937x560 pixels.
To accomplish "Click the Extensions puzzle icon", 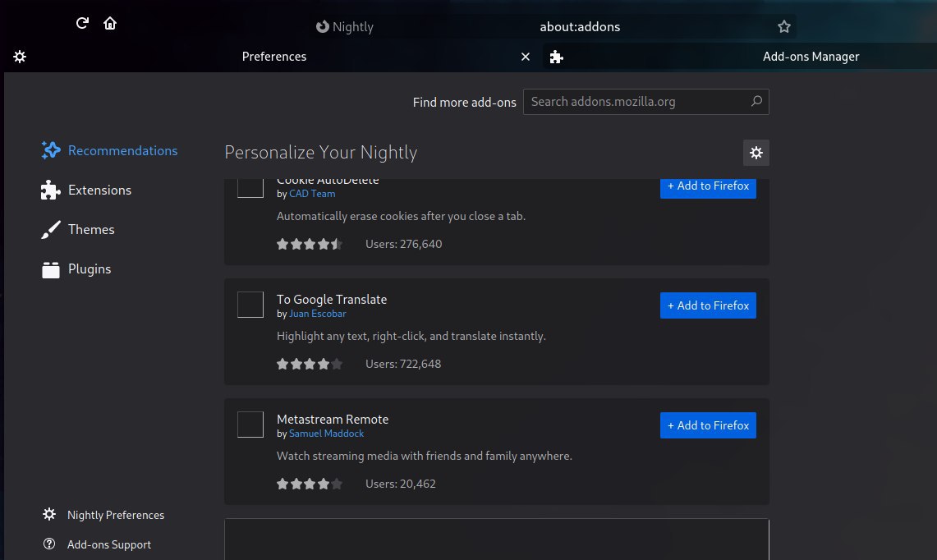I will [51, 190].
